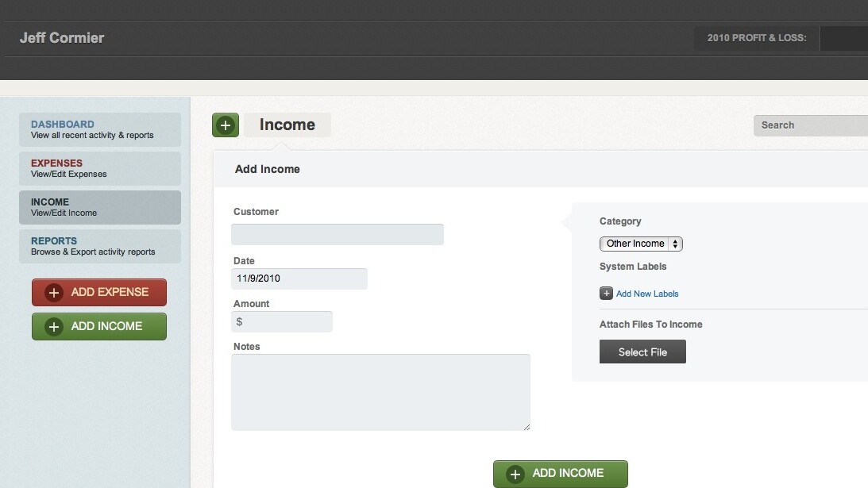
Task: Click the 2010 Profit & Loss label
Action: 756,38
